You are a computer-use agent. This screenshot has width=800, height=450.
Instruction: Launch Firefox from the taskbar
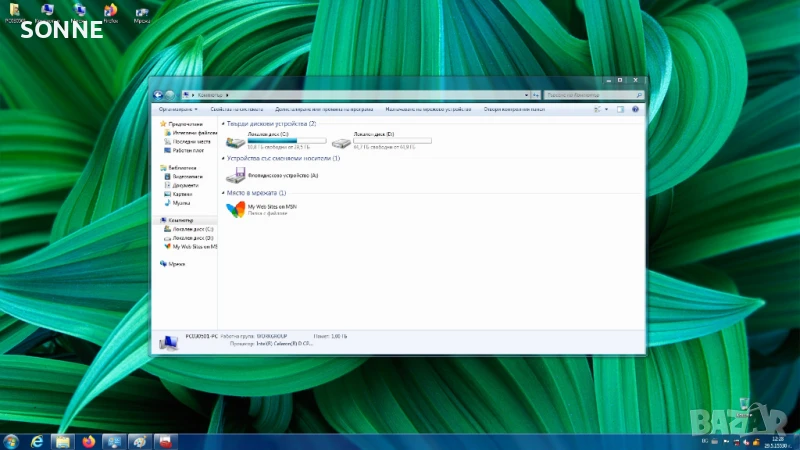88,441
